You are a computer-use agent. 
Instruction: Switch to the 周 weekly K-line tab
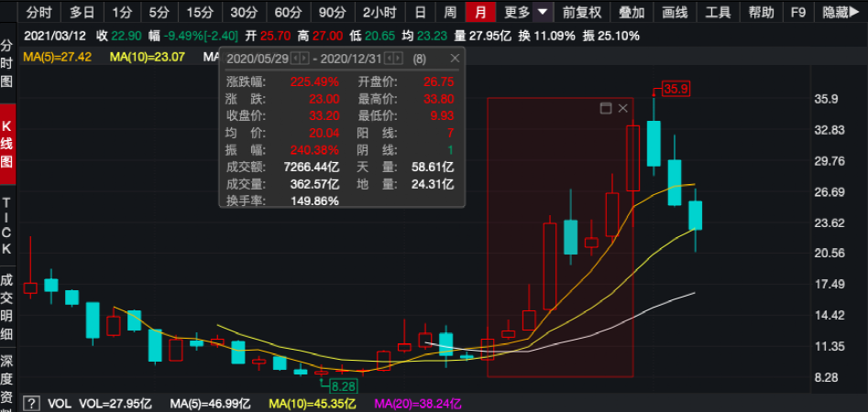tap(450, 12)
